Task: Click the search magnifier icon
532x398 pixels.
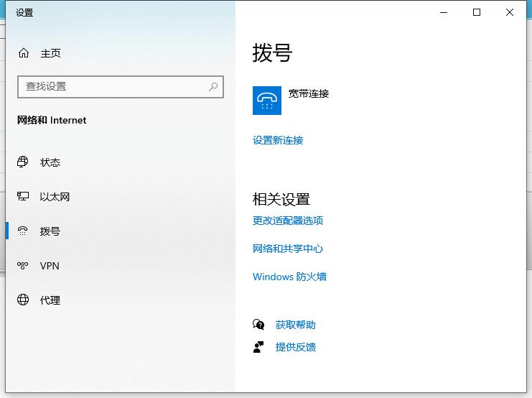Action: (x=213, y=87)
